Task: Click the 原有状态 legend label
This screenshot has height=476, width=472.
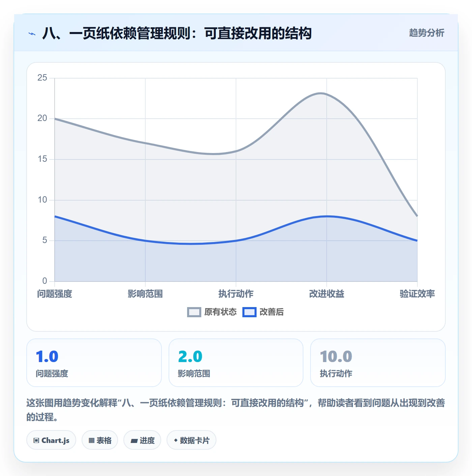Action: (x=220, y=312)
